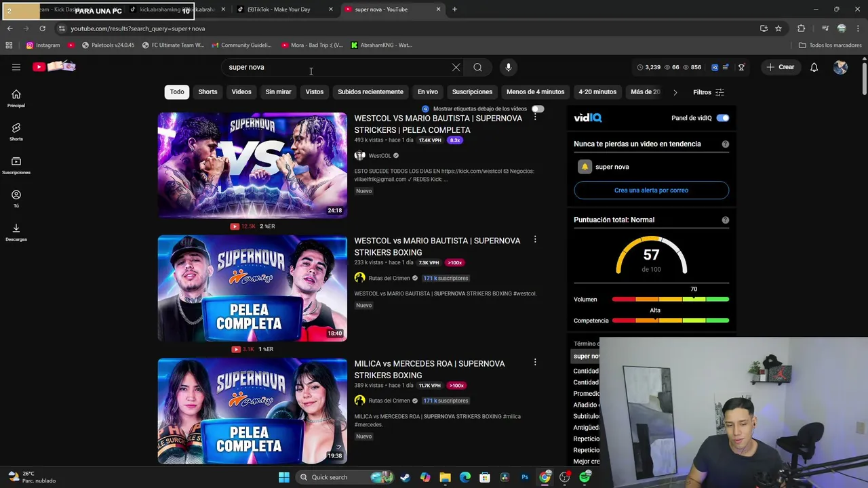Open WESTCOL VS MARIO BAUTISTA PELEA COMPLETA title
Image resolution: width=868 pixels, height=488 pixels.
(x=438, y=124)
